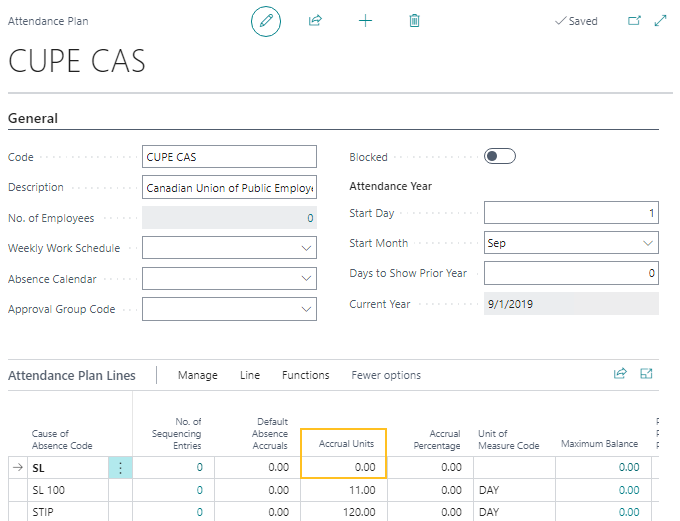Select the SL cause of absence cell
The width and height of the screenshot is (680, 521).
point(68,468)
